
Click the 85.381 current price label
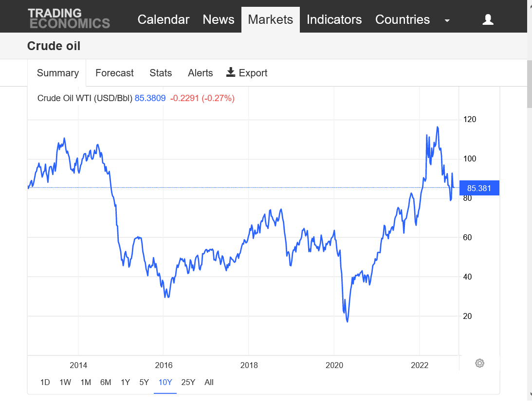point(479,188)
